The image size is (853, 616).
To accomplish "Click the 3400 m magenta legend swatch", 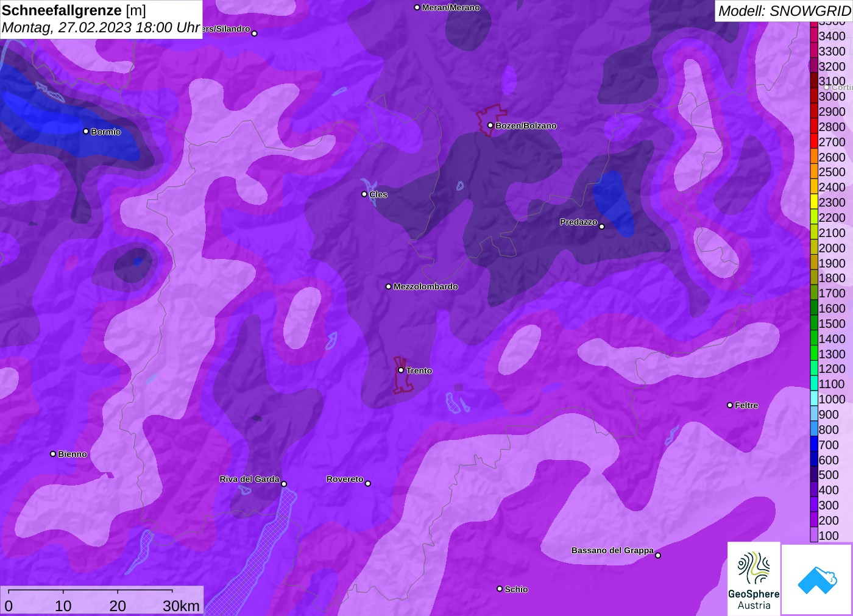I will pyautogui.click(x=814, y=36).
